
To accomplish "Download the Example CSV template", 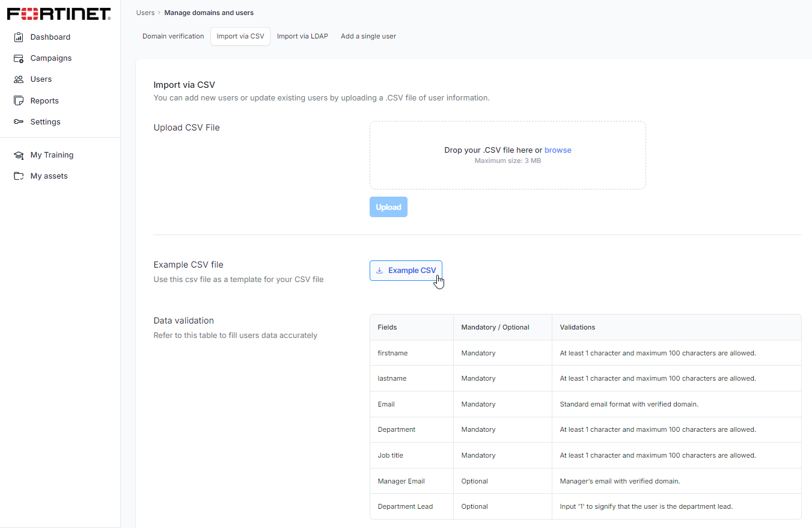I will click(x=406, y=271).
